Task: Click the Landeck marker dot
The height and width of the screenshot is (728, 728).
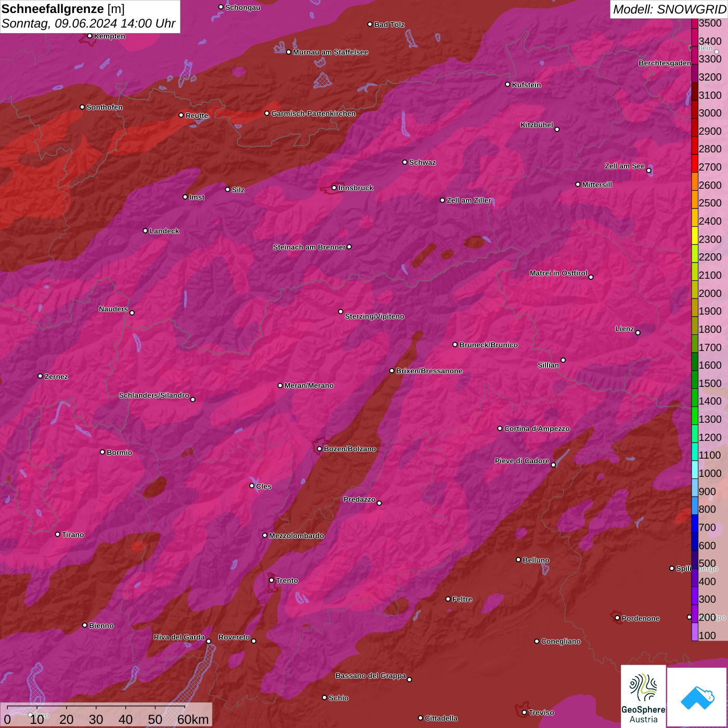Action: [x=145, y=230]
